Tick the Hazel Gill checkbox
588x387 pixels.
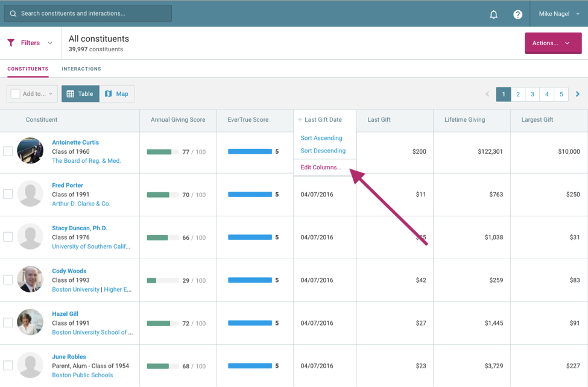pyautogui.click(x=8, y=322)
